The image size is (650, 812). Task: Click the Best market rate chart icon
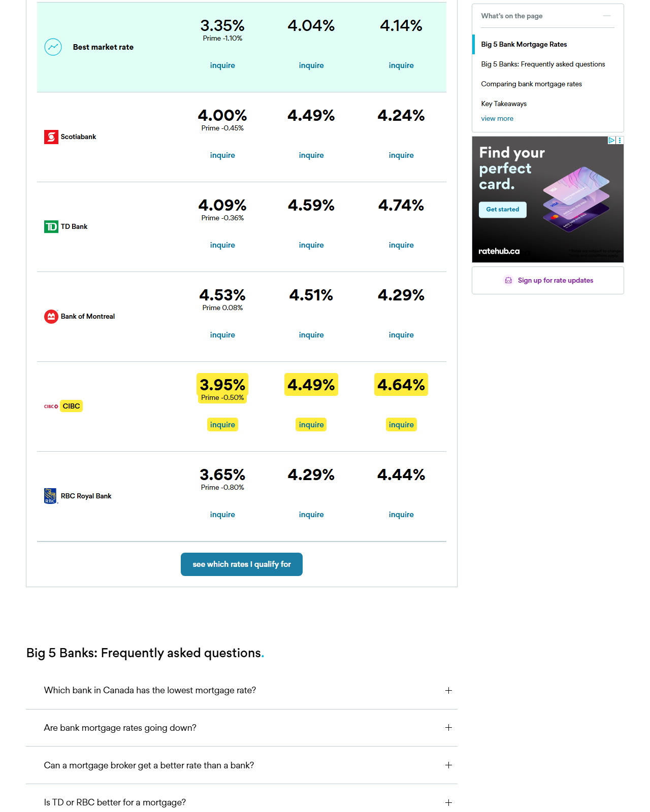pos(53,47)
